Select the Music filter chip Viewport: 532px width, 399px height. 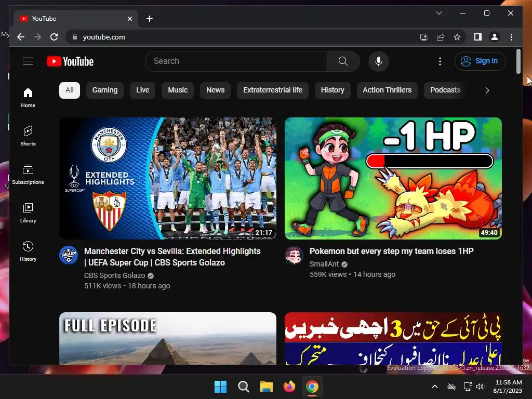point(178,90)
